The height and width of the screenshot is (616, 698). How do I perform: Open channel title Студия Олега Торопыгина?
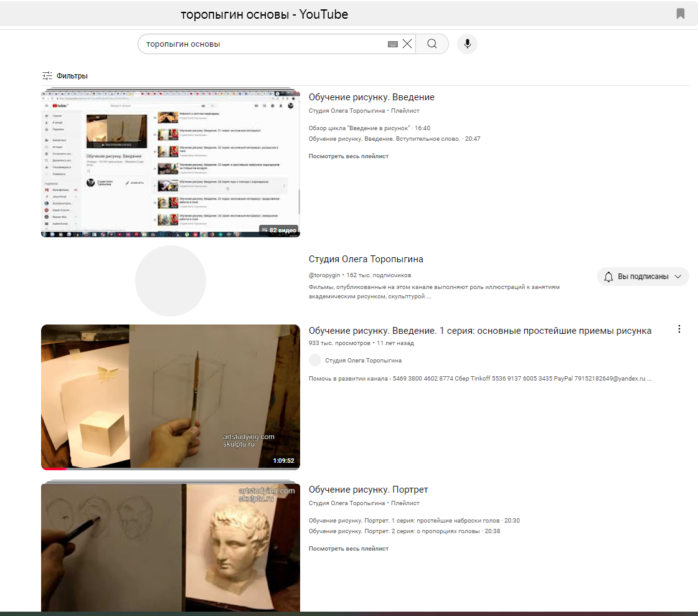pyautogui.click(x=366, y=258)
